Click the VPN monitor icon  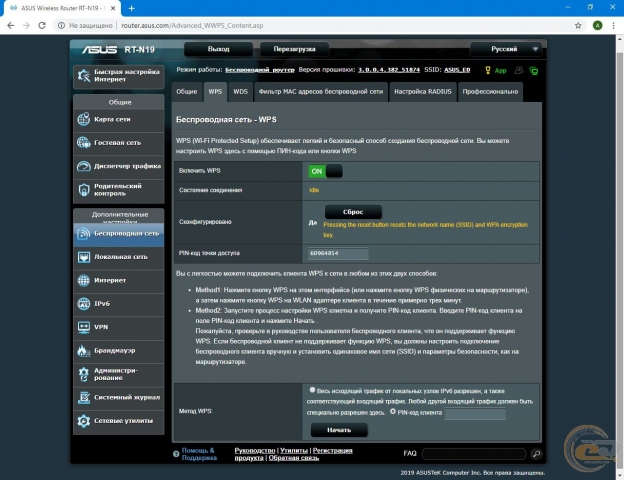click(x=84, y=327)
